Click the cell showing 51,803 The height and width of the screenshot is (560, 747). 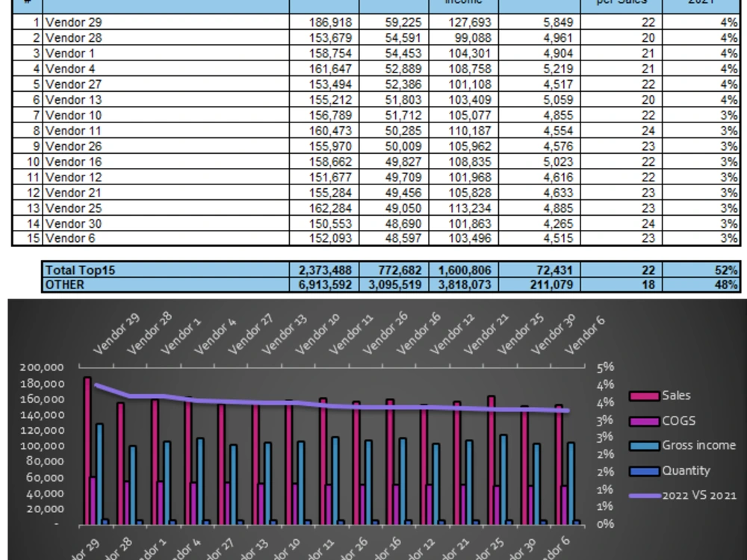[x=394, y=99]
